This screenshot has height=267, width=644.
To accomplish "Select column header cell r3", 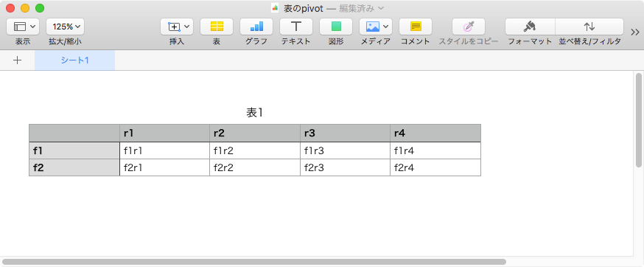I will [x=346, y=133].
